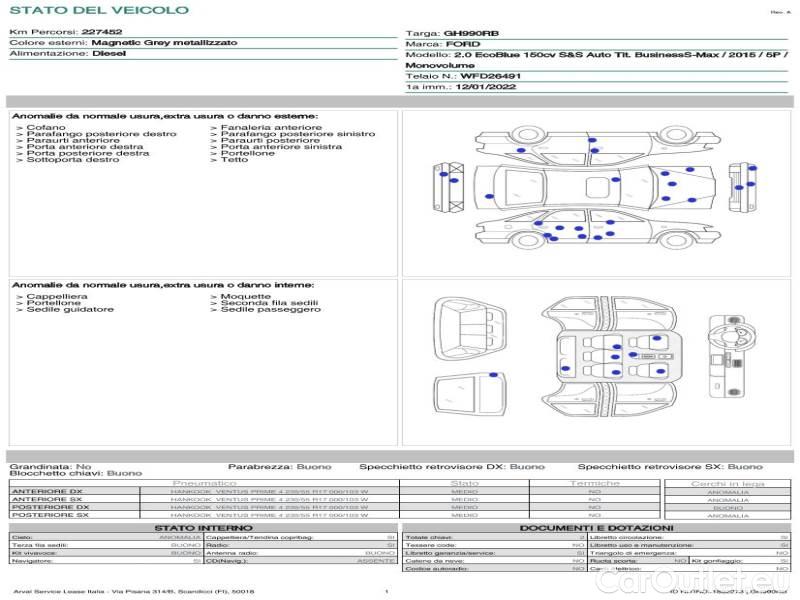Select Parabrezza: Buono text
Image resolution: width=800 pixels, height=600 pixels.
pyautogui.click(x=280, y=467)
